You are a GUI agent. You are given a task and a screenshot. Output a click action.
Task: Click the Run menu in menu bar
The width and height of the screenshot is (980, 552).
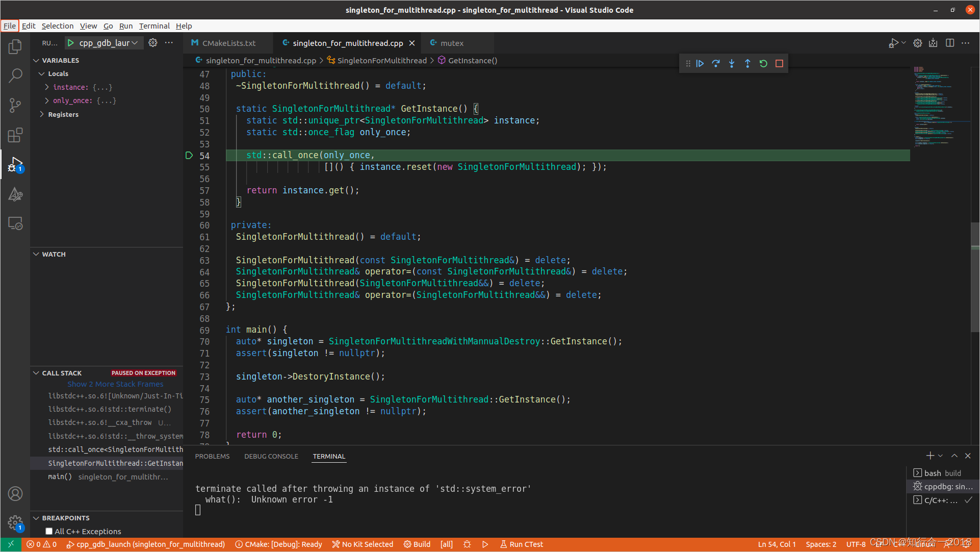coord(126,26)
